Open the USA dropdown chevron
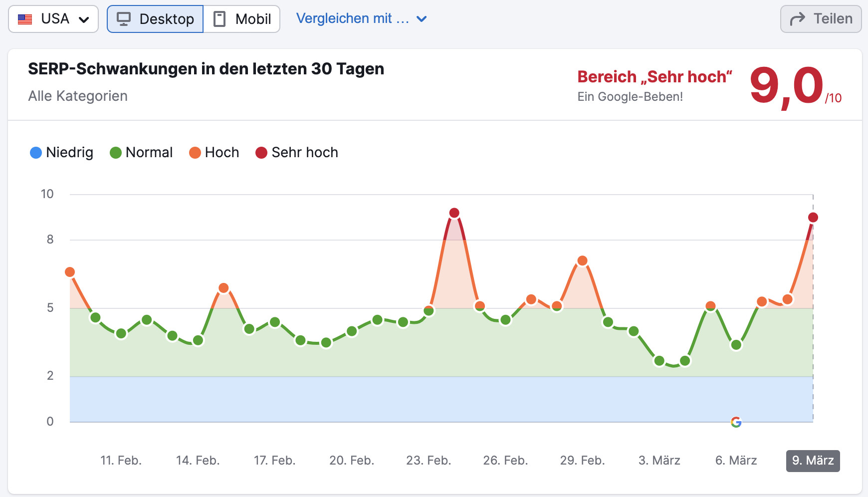 [x=84, y=18]
